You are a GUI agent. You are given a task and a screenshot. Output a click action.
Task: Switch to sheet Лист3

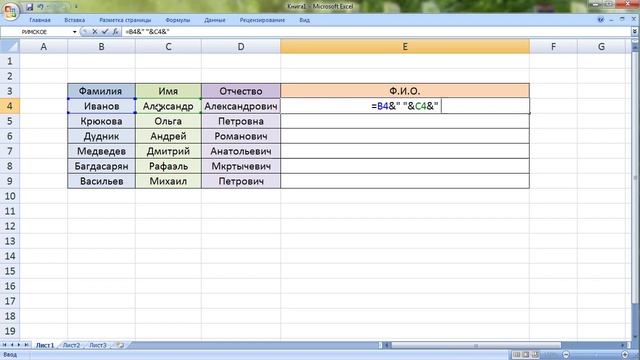(98, 345)
